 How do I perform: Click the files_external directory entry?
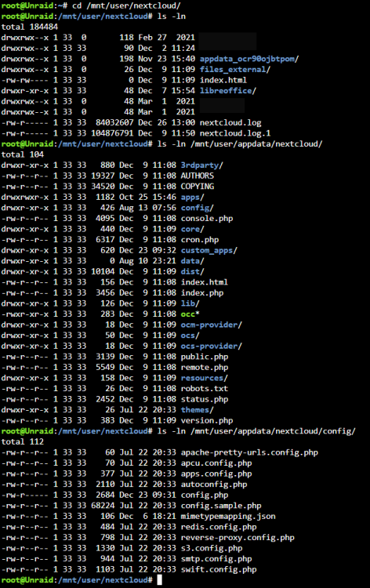234,69
